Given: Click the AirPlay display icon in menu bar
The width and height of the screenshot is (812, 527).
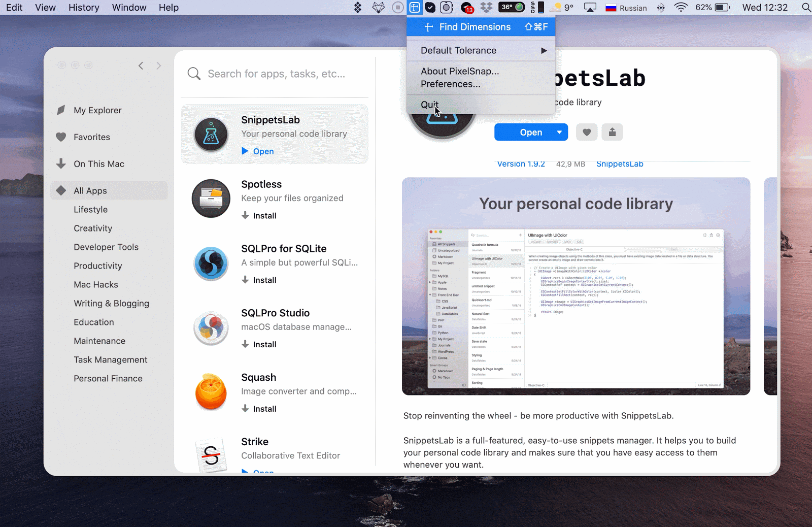Looking at the screenshot, I should tap(590, 8).
